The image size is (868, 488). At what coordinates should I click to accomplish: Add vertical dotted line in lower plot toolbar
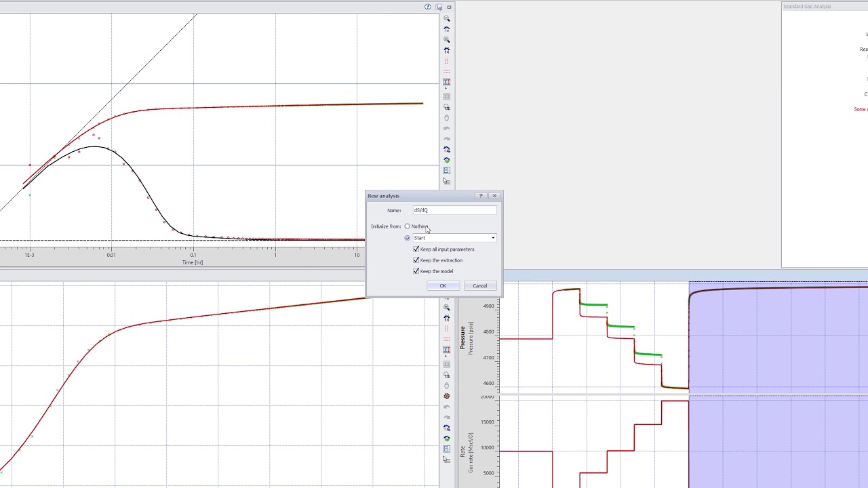[446, 328]
